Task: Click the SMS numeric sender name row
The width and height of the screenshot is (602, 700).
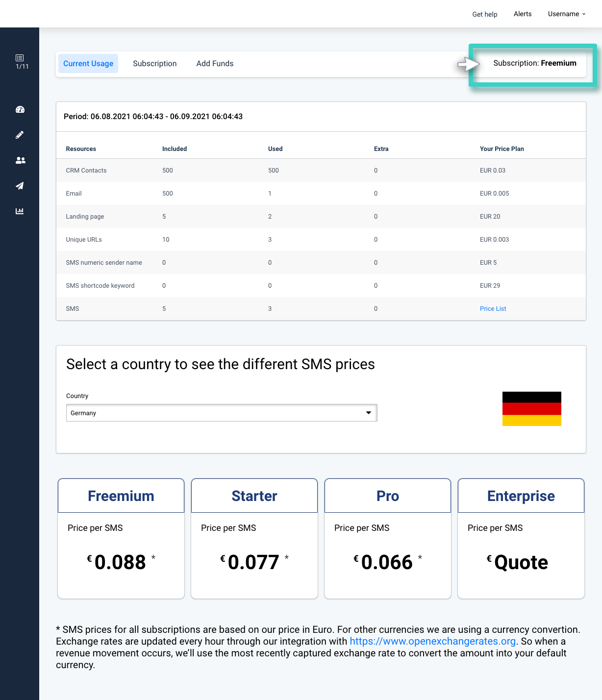Action: pyautogui.click(x=321, y=263)
